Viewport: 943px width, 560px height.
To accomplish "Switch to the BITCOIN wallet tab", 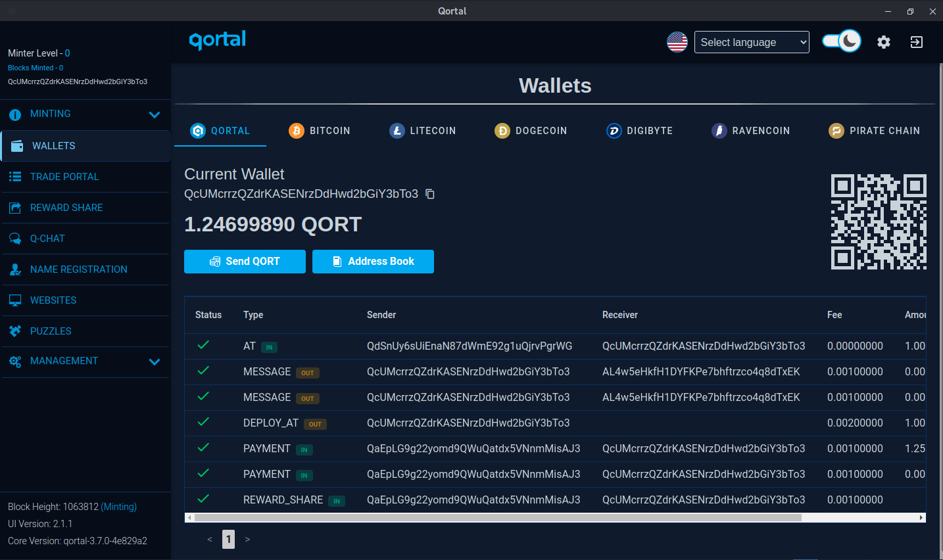I will [320, 131].
